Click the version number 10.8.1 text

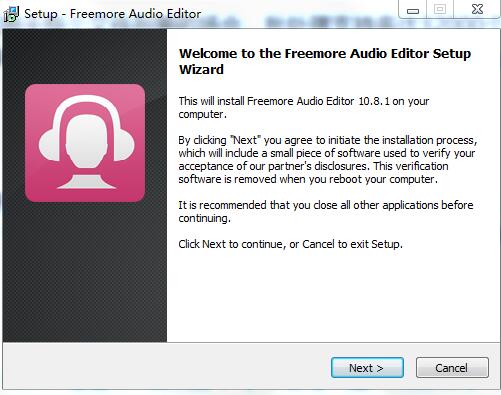pyautogui.click(x=374, y=101)
